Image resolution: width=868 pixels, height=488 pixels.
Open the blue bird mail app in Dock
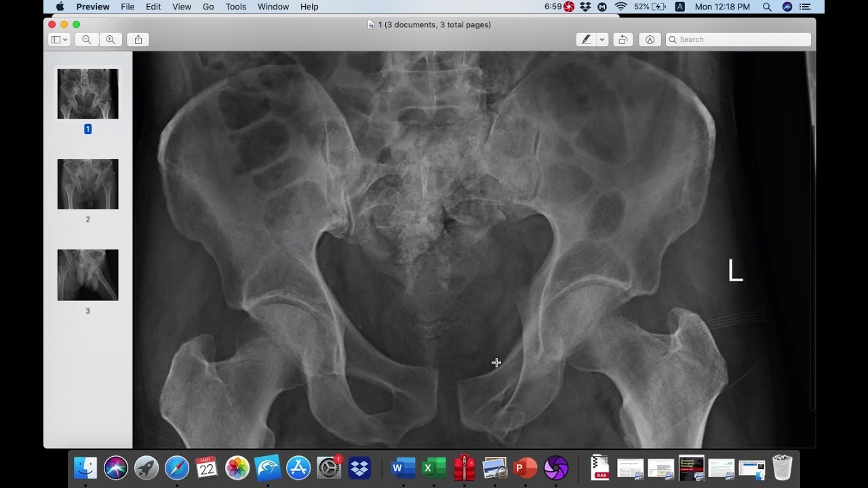(268, 468)
